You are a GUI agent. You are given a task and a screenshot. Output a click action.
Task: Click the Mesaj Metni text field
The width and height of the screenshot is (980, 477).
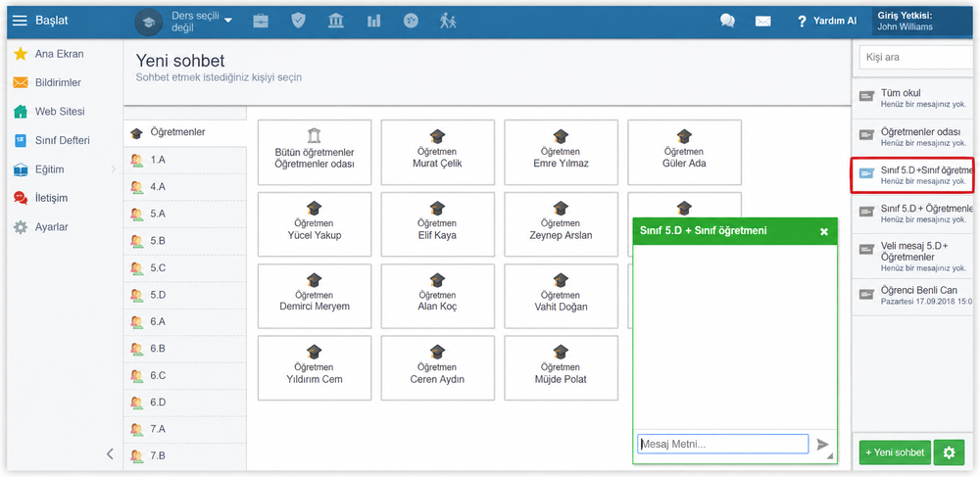point(723,445)
